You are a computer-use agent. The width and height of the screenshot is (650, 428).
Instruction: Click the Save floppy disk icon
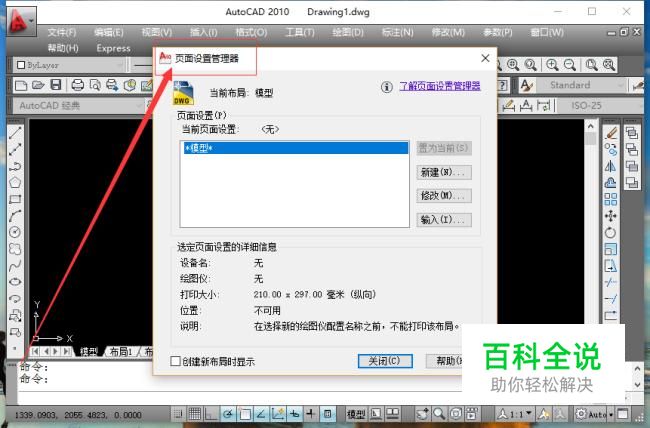click(56, 85)
